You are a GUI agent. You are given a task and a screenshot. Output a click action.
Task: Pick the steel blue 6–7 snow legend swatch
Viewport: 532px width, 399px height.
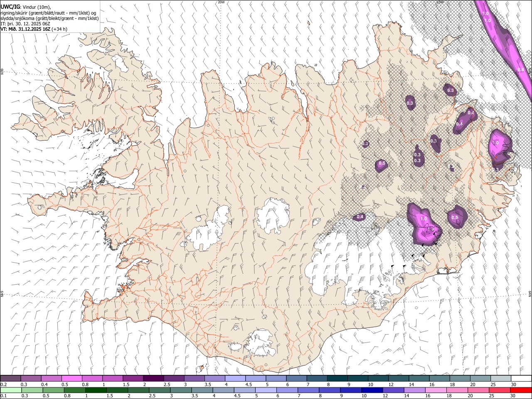pos(296,379)
